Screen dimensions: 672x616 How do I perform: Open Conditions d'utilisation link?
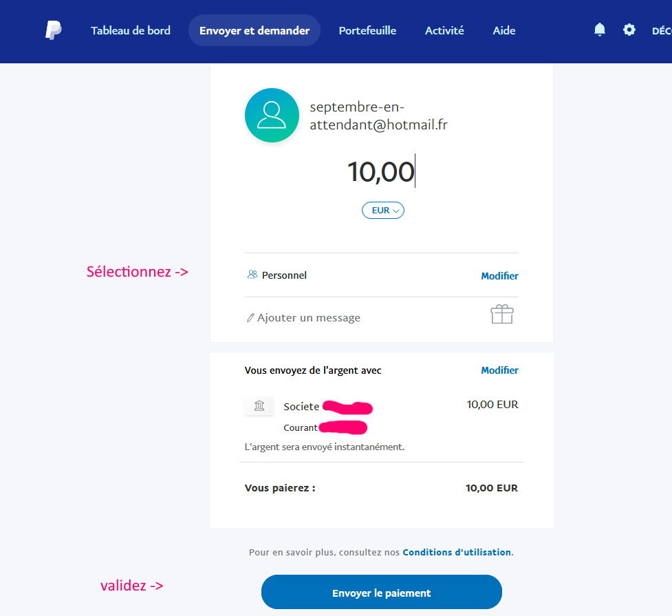click(x=457, y=552)
